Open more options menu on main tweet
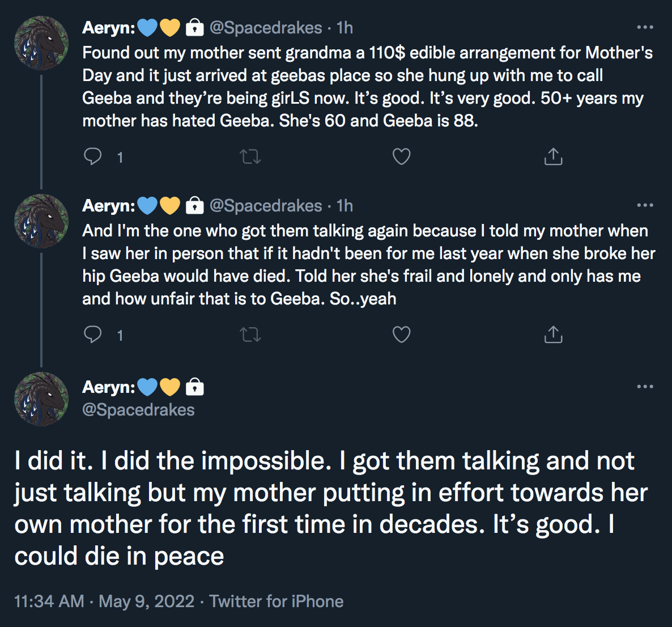This screenshot has height=627, width=672. [x=645, y=387]
